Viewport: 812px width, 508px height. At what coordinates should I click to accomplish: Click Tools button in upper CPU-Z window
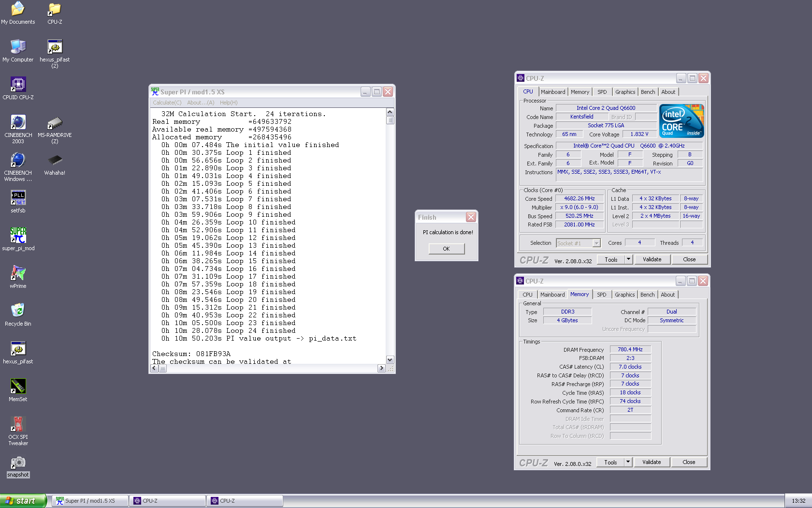point(611,259)
